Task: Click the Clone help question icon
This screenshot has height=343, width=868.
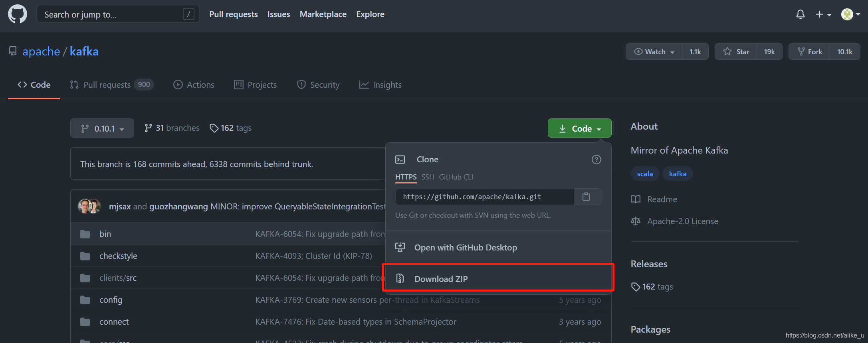Action: (x=596, y=160)
